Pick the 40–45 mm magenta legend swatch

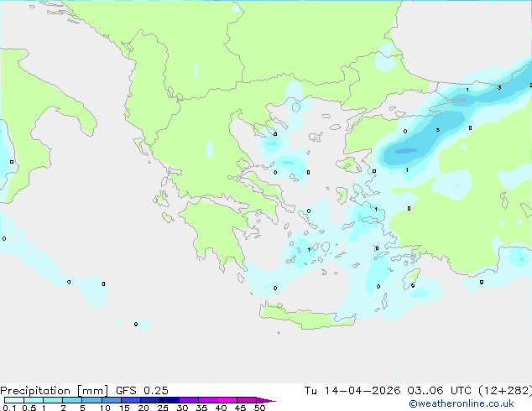(227, 400)
